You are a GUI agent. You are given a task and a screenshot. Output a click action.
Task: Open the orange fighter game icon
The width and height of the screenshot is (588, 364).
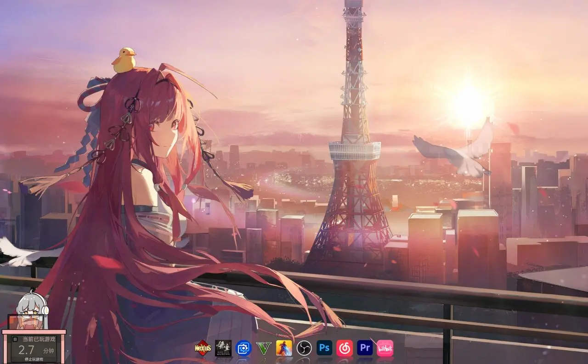(284, 348)
